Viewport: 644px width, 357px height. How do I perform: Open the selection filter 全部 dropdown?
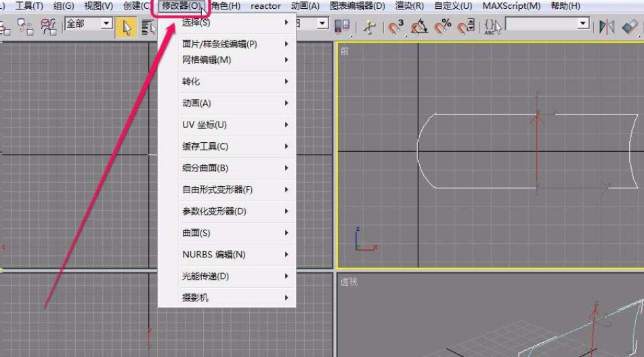coord(89,24)
